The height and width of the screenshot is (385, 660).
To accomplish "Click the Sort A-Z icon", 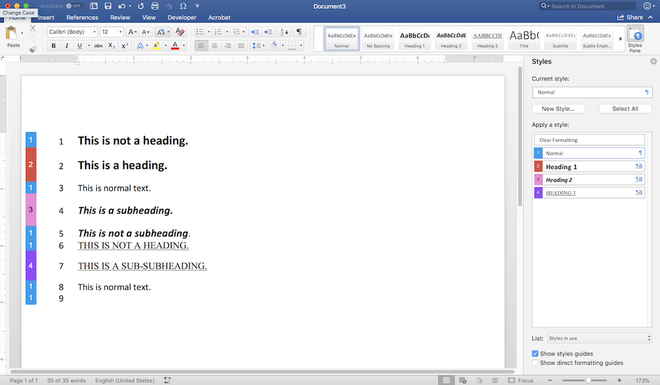I will click(285, 32).
